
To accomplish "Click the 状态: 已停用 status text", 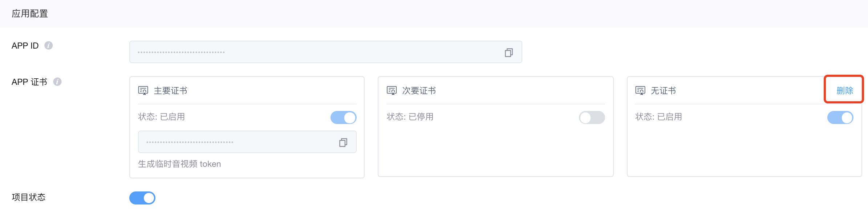I will (410, 117).
